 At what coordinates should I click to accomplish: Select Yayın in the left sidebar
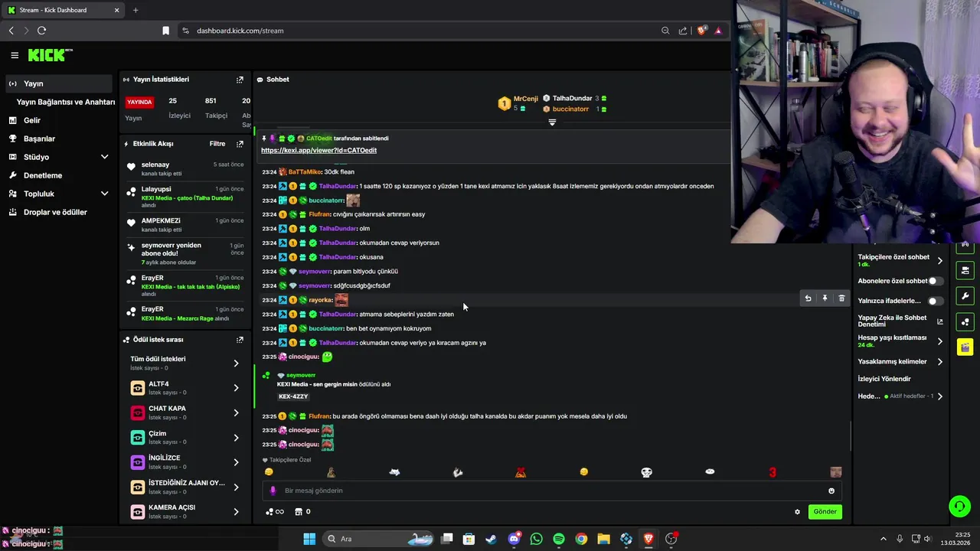point(57,83)
